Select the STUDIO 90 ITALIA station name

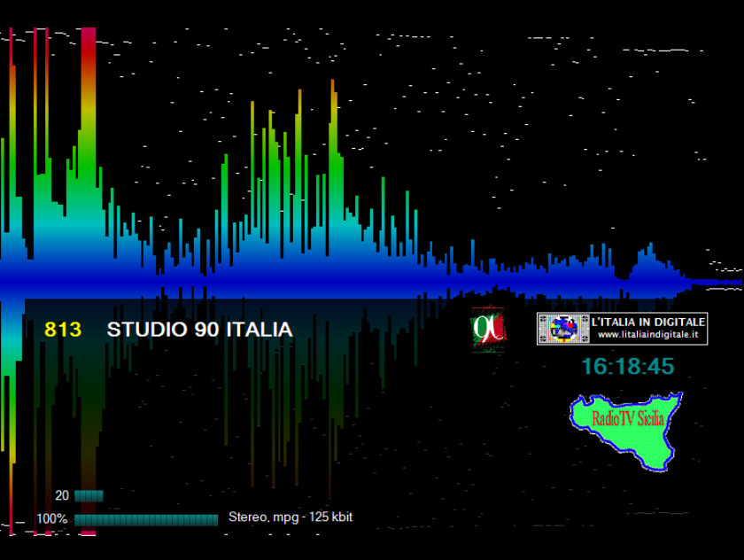click(199, 330)
